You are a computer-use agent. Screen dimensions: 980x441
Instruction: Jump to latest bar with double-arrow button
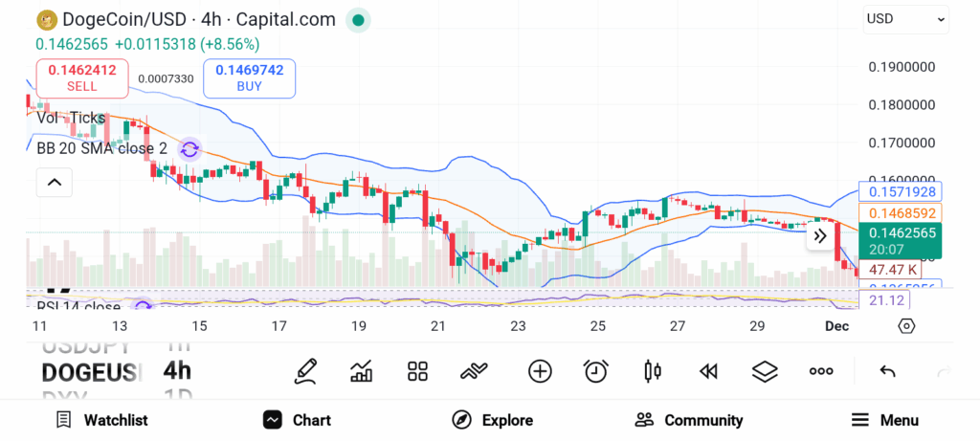tap(820, 235)
